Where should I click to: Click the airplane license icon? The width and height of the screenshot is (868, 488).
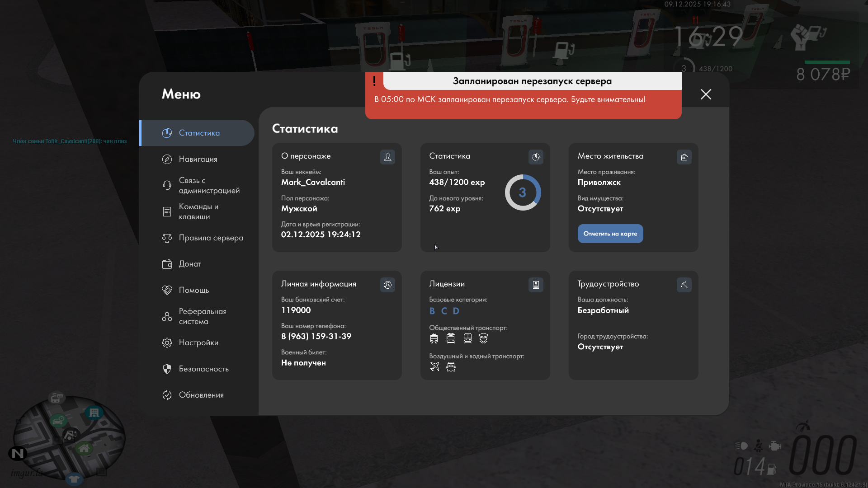(x=434, y=367)
